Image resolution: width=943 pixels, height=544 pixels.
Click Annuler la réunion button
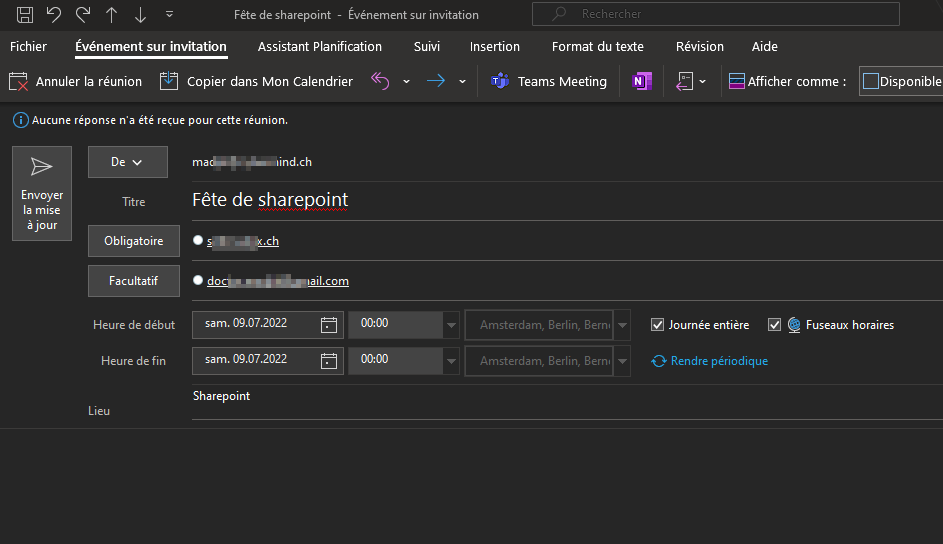pos(76,81)
